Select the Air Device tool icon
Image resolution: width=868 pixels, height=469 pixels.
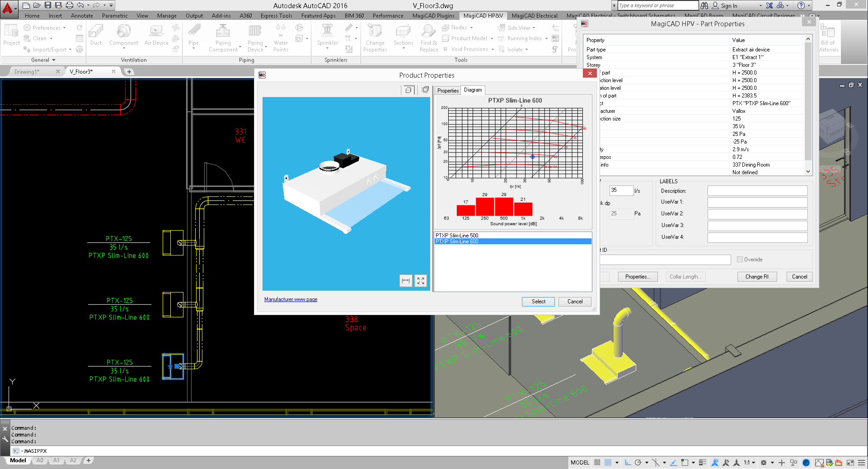pos(156,35)
